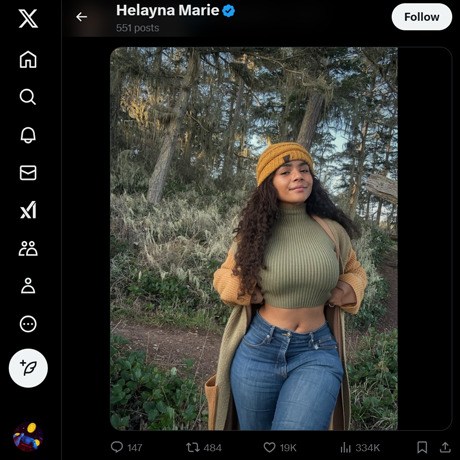The height and width of the screenshot is (460, 460).
Task: Open account switcher avatar
Action: click(28, 437)
